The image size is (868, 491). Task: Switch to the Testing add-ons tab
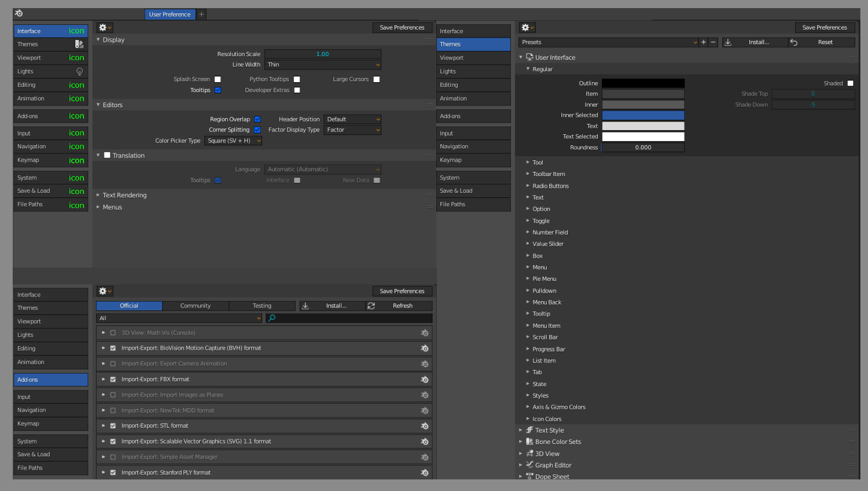(x=262, y=306)
